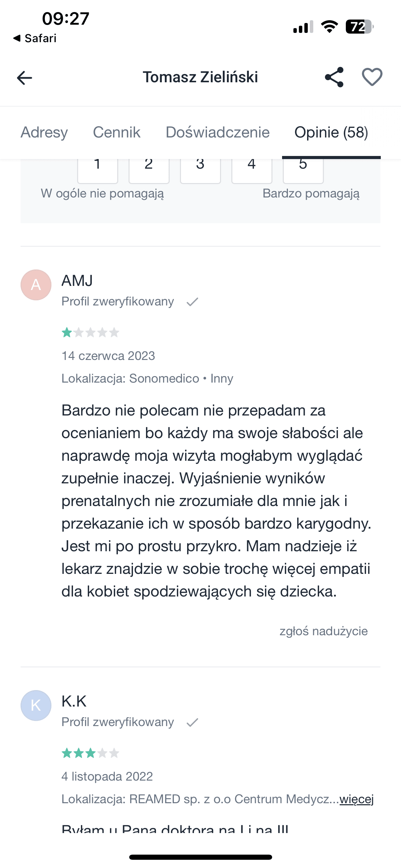Select rating option 4
Screen dimensions: 401x868
click(x=252, y=170)
